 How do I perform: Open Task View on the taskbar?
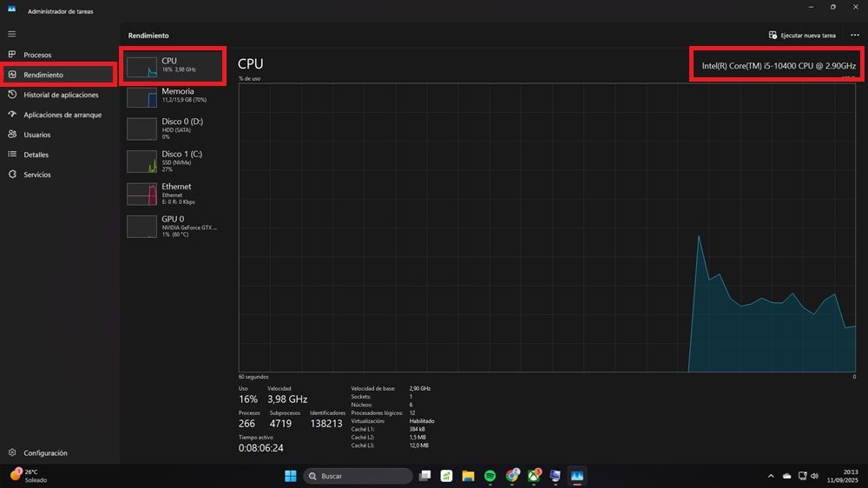(424, 476)
